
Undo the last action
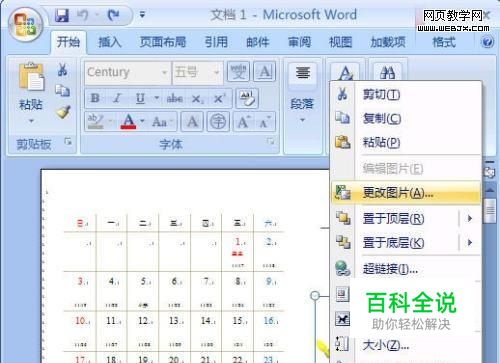[x=82, y=15]
